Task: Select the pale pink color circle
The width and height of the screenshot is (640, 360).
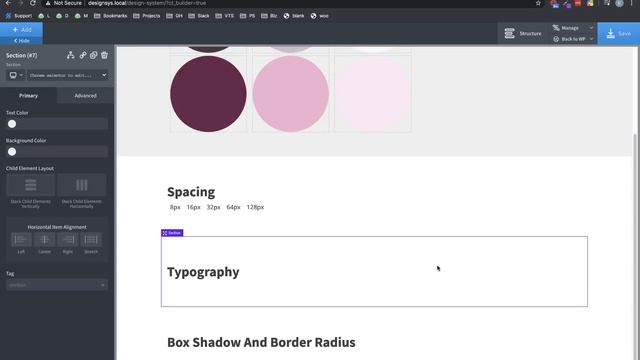Action: coord(373,94)
